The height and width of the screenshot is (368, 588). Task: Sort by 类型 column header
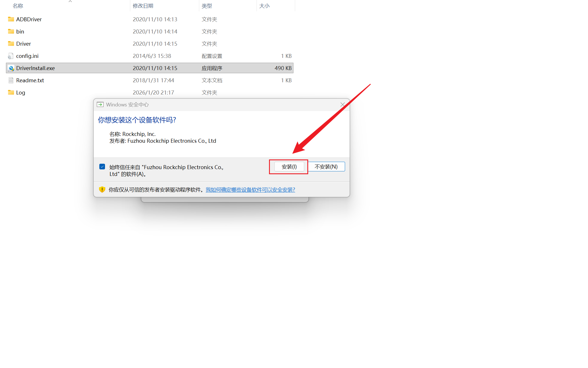[x=207, y=6]
